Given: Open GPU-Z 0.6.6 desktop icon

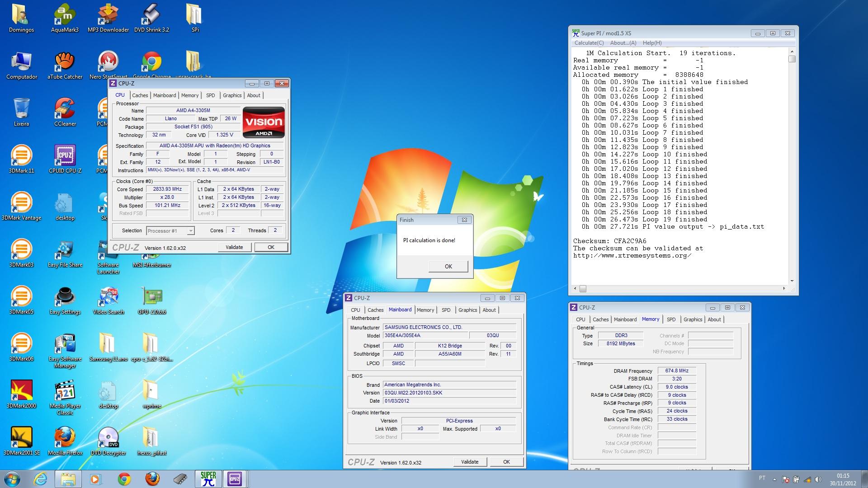Looking at the screenshot, I should pyautogui.click(x=151, y=300).
